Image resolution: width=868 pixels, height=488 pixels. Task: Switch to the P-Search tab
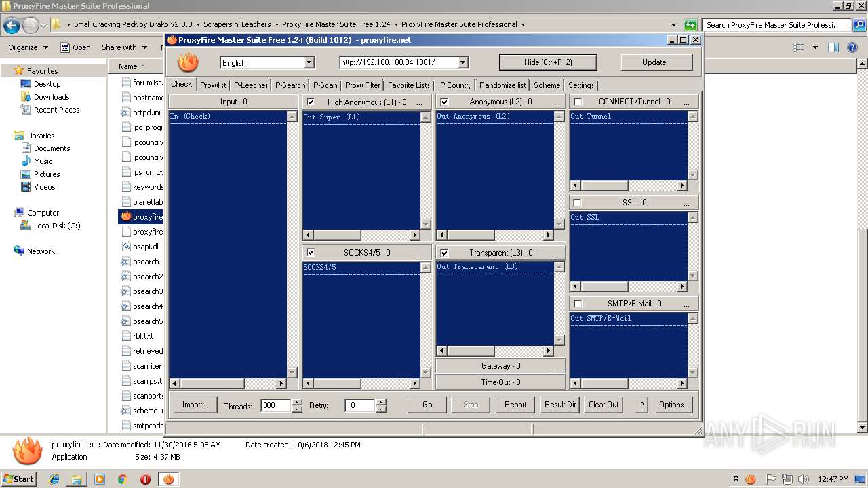click(290, 85)
